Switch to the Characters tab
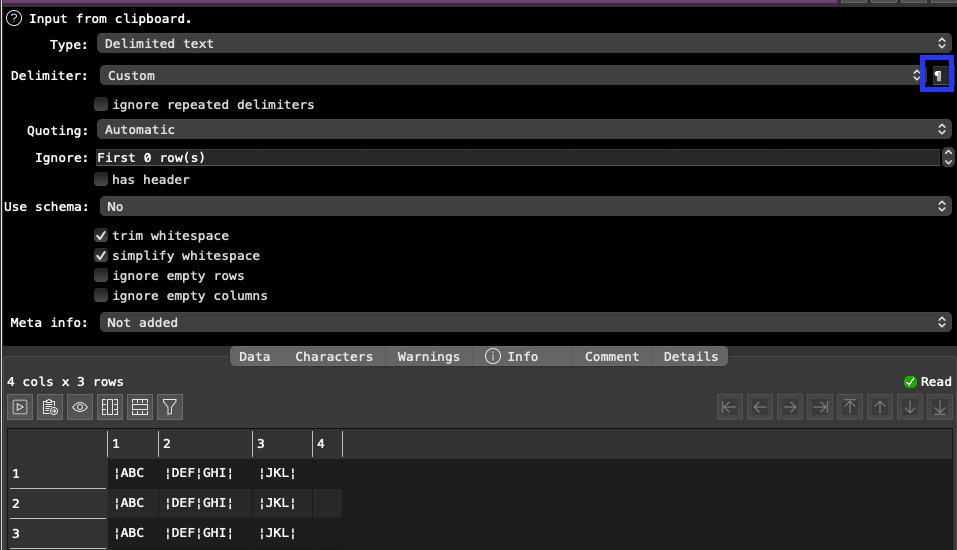 click(333, 356)
